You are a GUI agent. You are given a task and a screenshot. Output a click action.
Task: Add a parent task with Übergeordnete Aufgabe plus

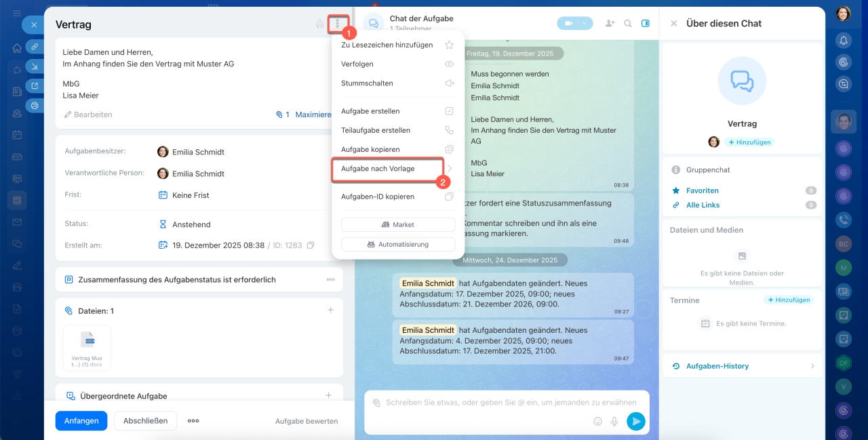(329, 395)
